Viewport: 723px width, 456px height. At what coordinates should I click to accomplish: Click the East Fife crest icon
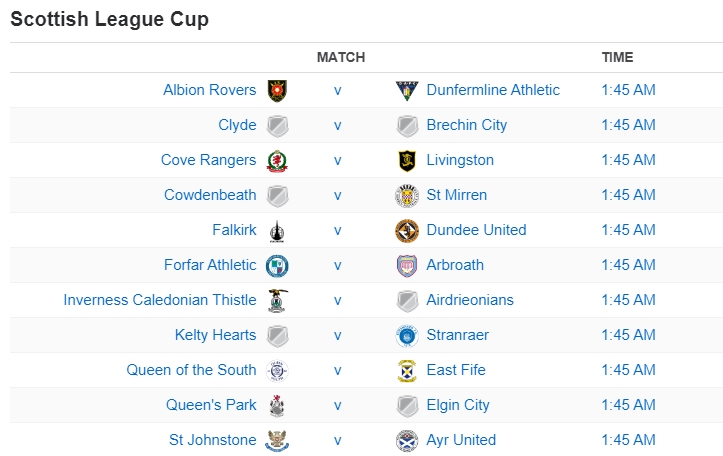point(407,371)
